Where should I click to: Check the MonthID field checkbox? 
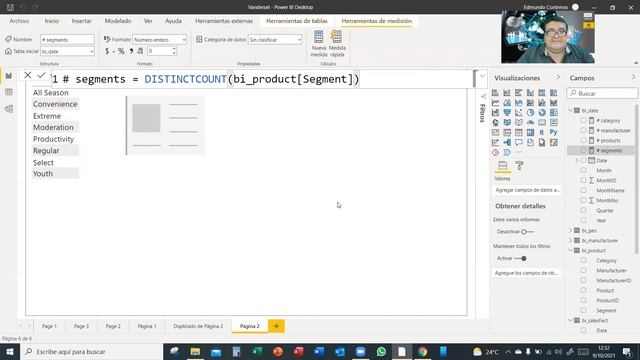tap(583, 180)
